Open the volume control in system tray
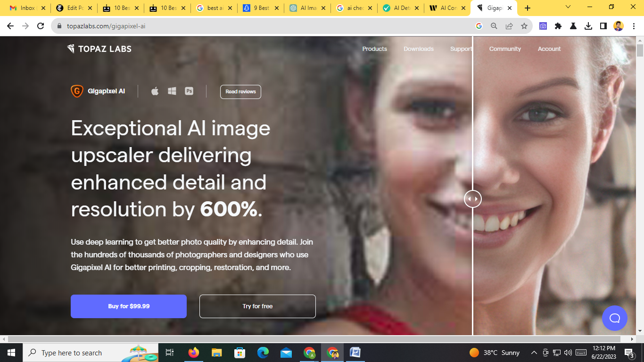Image resolution: width=644 pixels, height=362 pixels. (x=568, y=353)
